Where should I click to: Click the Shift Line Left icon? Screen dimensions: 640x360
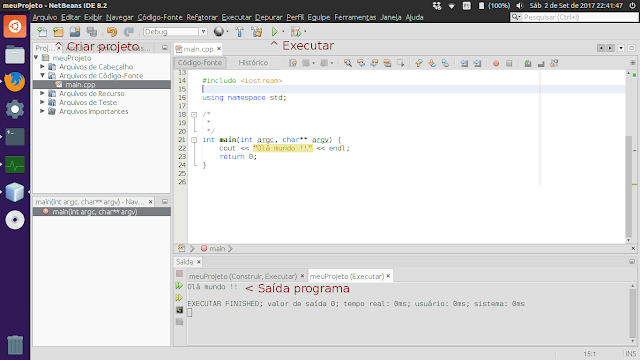click(x=464, y=63)
